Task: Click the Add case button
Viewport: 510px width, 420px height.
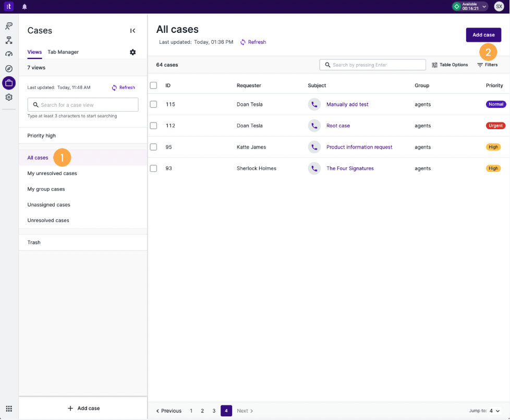Action: tap(483, 34)
